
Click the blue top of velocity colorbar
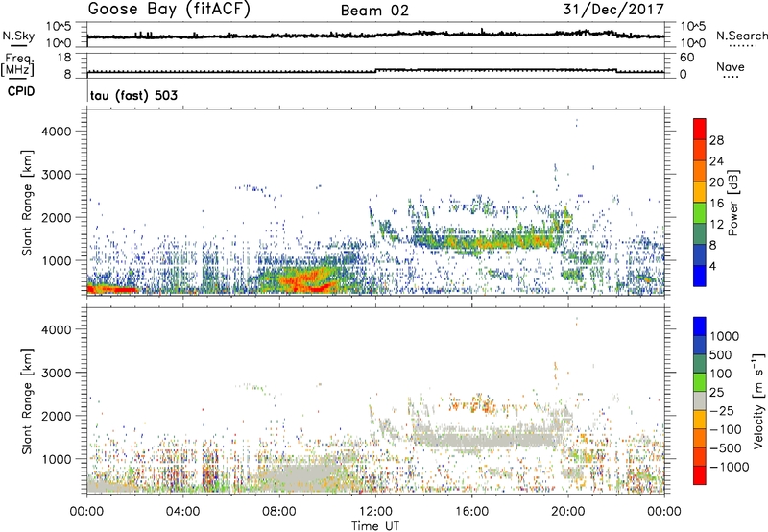(700, 326)
